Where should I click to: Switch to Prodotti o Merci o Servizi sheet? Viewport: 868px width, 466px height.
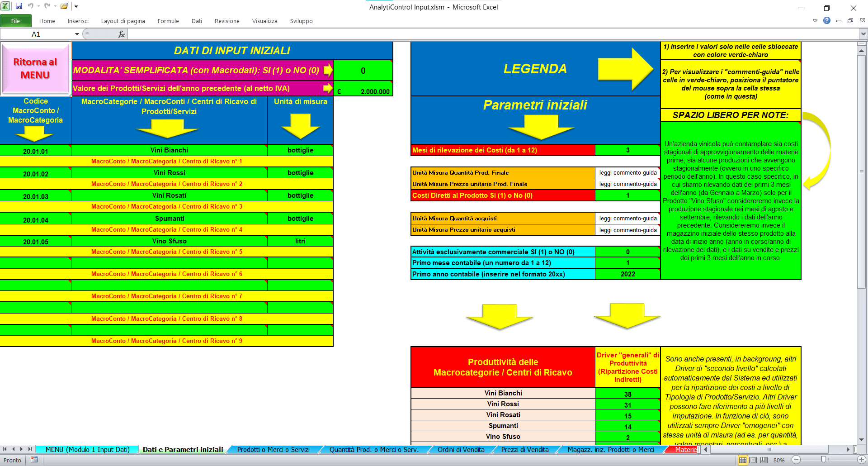tap(273, 449)
